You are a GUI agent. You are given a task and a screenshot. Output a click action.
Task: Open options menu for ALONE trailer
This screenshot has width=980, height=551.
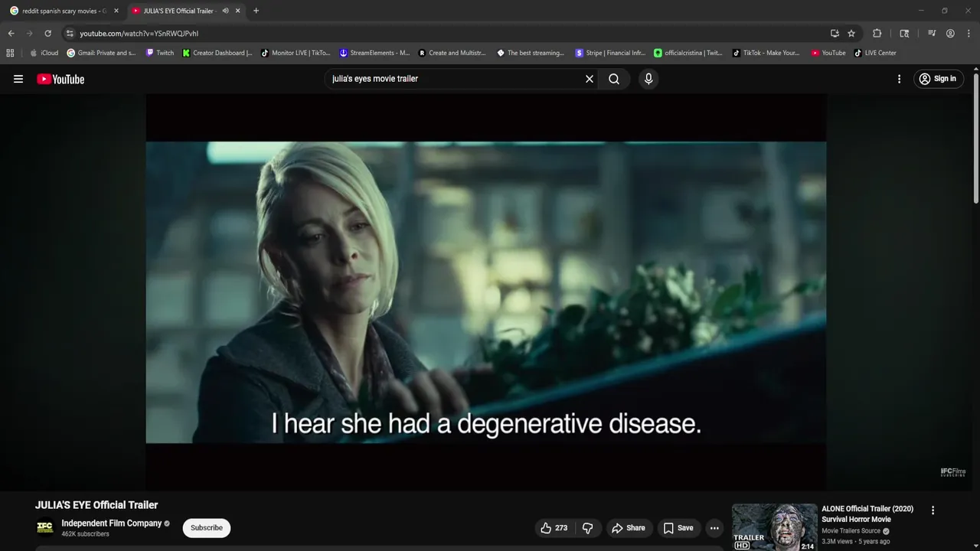tap(933, 510)
